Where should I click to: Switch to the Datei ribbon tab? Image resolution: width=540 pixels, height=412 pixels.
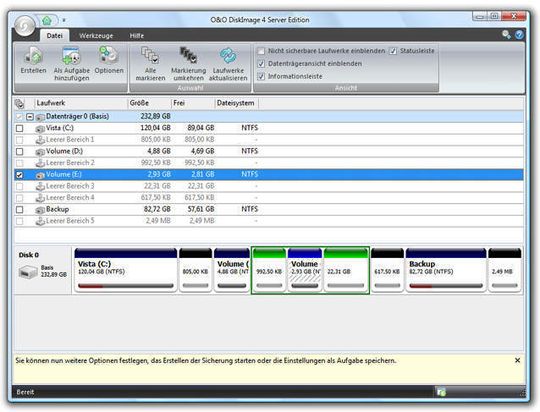click(x=54, y=35)
